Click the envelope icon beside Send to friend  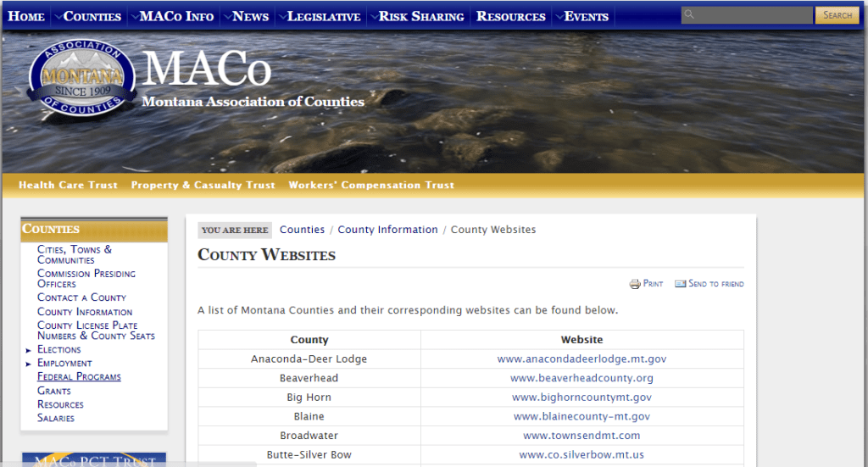click(x=681, y=284)
